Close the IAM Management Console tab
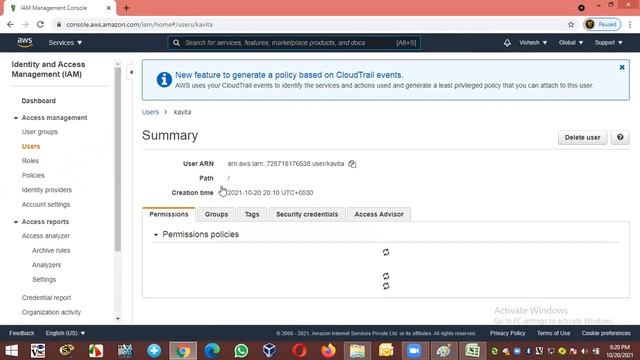This screenshot has height=360, width=640. click(x=109, y=8)
